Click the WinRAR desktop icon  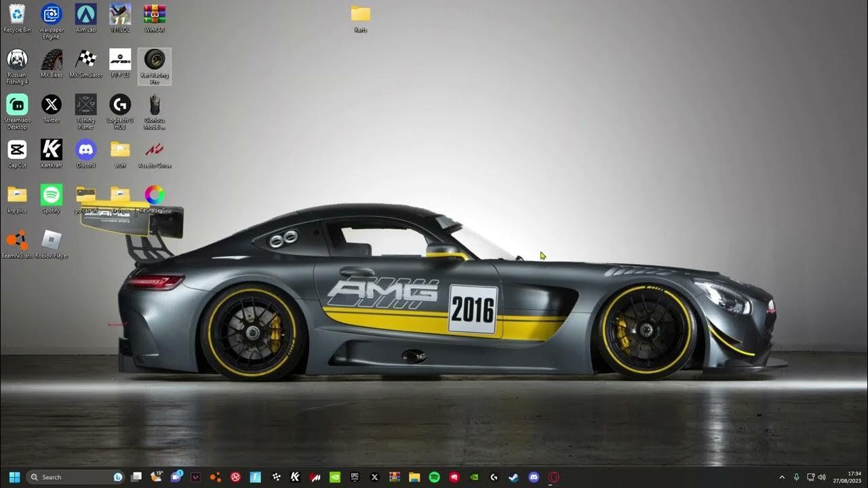(x=155, y=14)
